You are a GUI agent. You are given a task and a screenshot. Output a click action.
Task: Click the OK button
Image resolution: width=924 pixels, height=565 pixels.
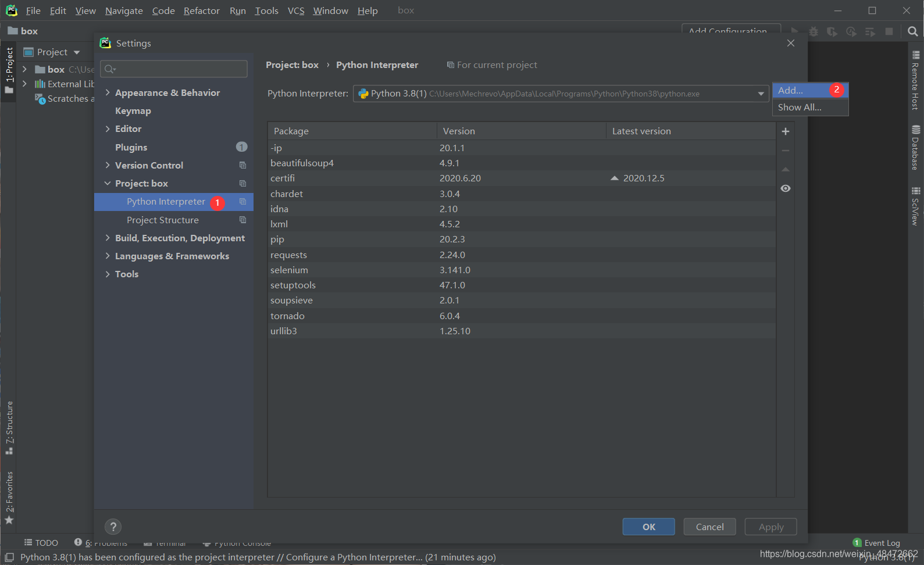click(649, 527)
